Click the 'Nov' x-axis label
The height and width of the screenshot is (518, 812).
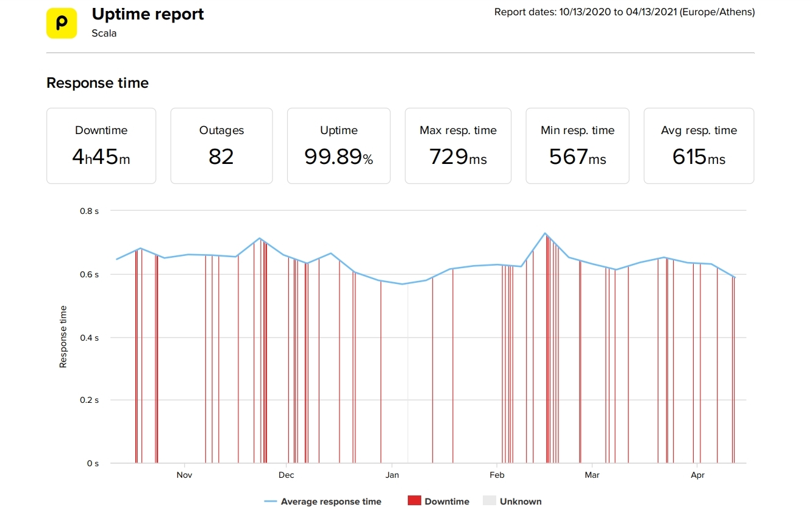click(184, 475)
